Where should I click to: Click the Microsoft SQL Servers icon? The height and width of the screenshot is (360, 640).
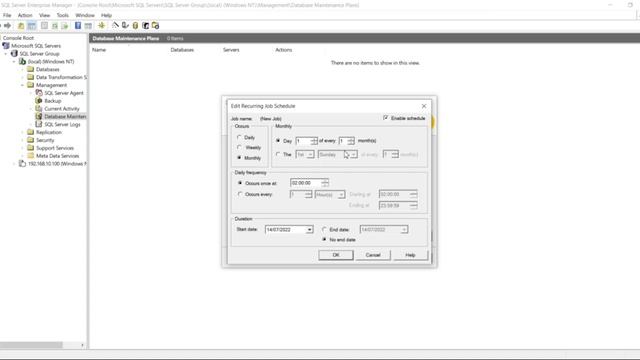6,46
